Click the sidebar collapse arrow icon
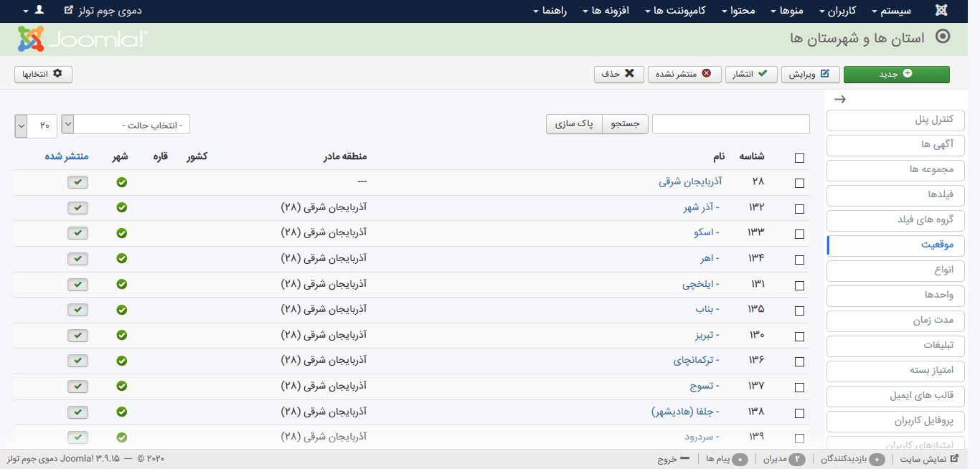This screenshot has width=980, height=469. [840, 100]
